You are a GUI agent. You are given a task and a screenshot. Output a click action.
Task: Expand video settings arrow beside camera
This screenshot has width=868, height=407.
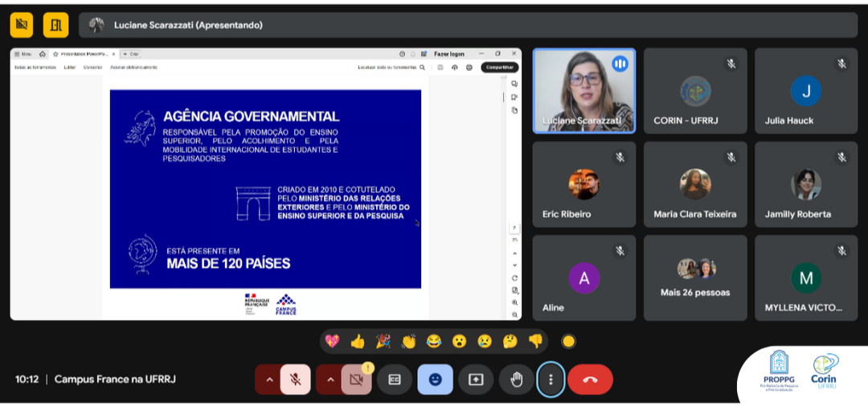click(x=330, y=380)
